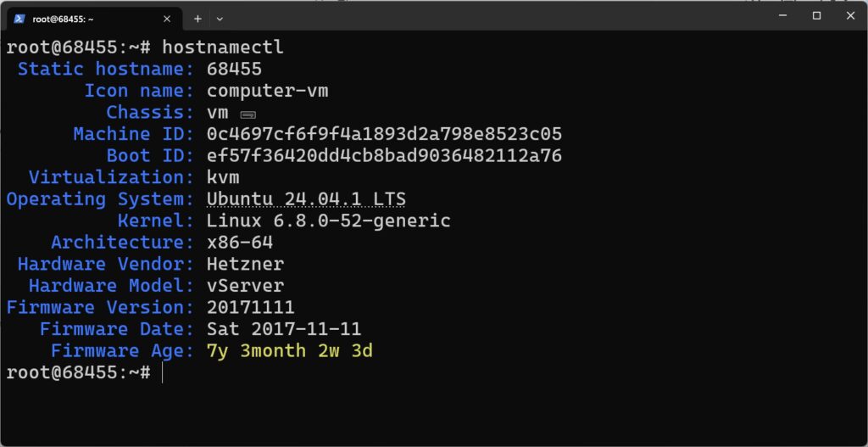
Task: Click the yellow Firmware Age value
Action: pos(289,351)
